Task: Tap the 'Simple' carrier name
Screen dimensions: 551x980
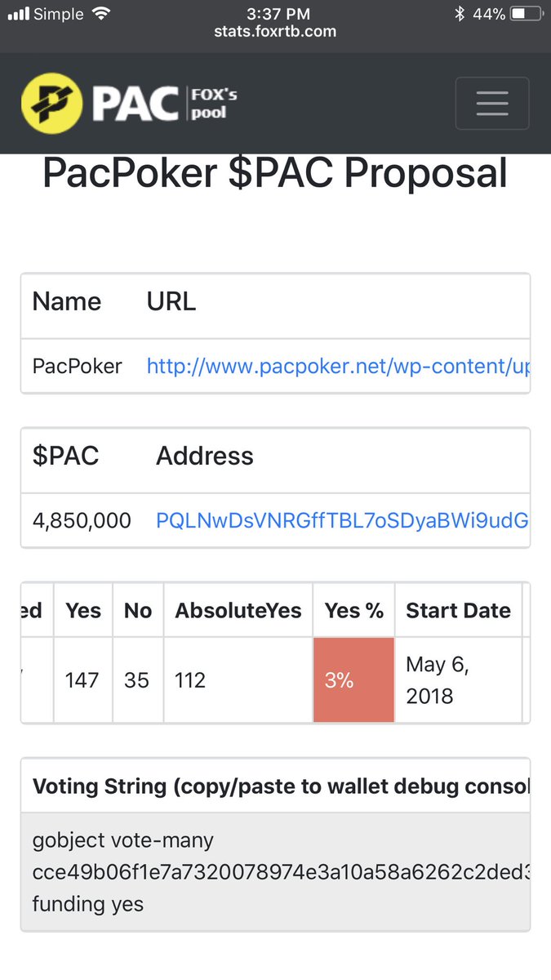Action: point(59,14)
